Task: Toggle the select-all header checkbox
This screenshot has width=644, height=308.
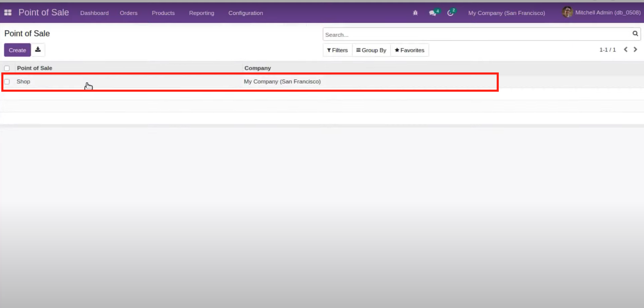Action: (7, 68)
